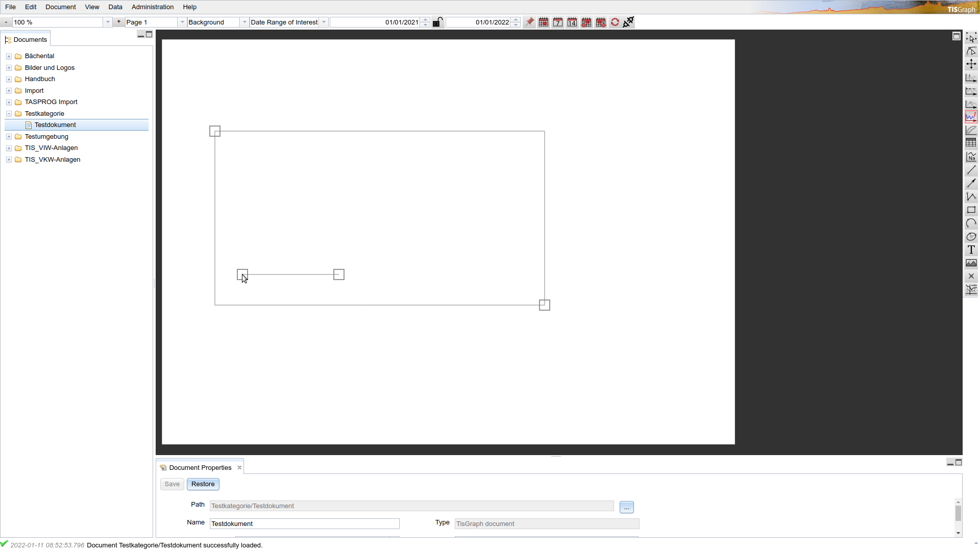Select the Text tool in right toolbar
Viewport: 980px width, 551px height.
[x=971, y=250]
